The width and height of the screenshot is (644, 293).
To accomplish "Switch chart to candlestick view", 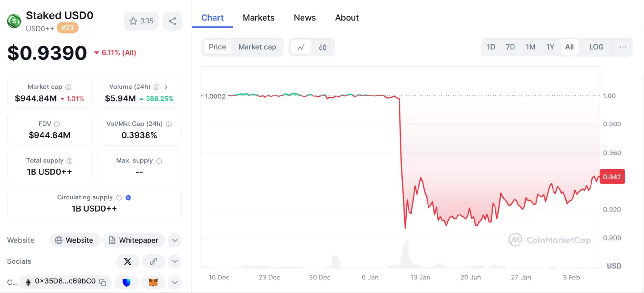I will tap(322, 47).
